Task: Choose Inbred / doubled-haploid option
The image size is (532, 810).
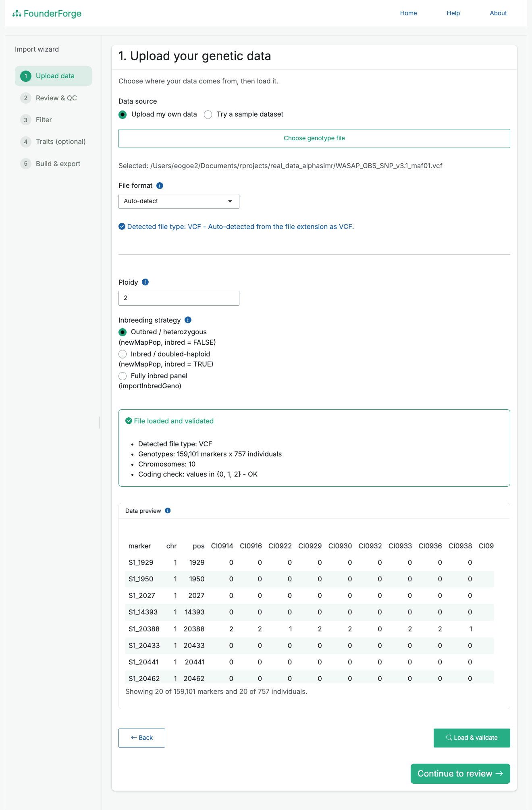Action: click(123, 354)
